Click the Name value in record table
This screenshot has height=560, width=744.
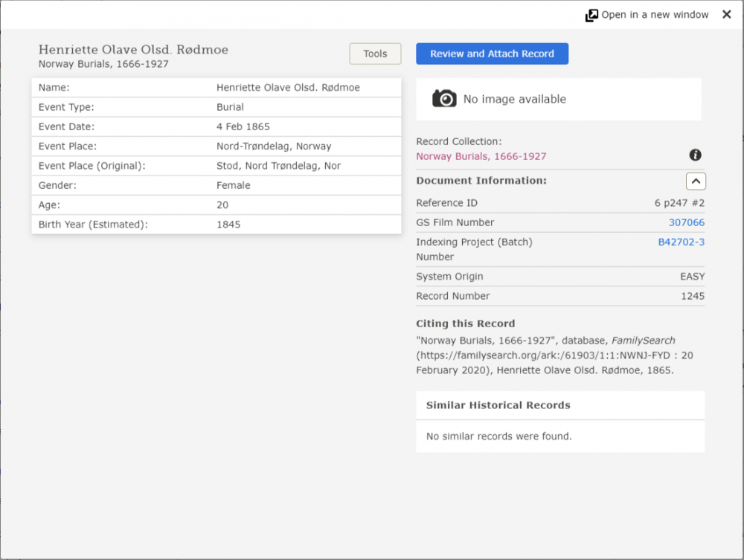click(x=288, y=88)
